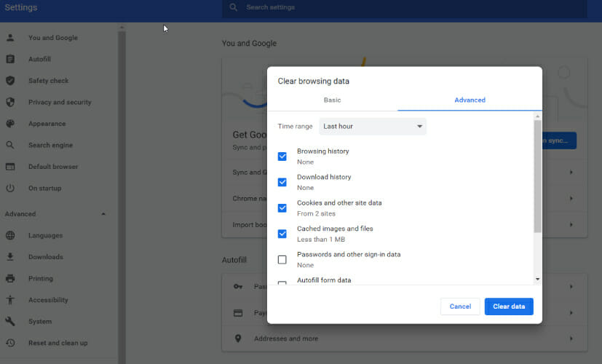Click the Default browser window icon
602x364 pixels.
tap(10, 167)
